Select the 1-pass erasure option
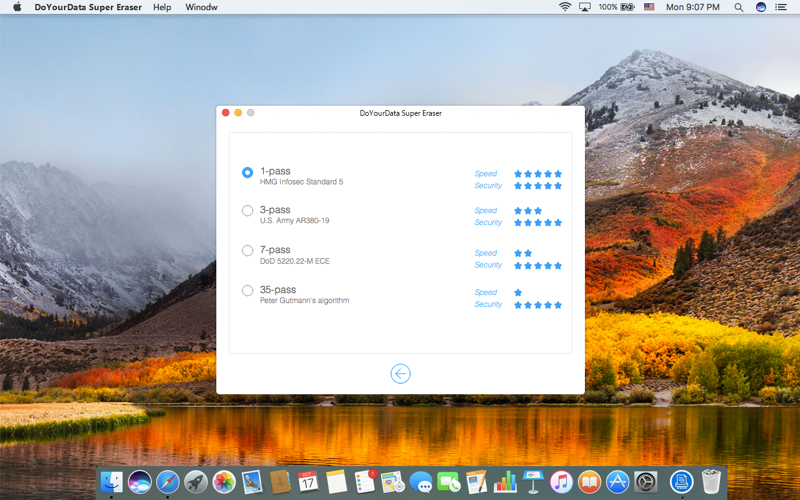800x500 pixels. point(247,172)
